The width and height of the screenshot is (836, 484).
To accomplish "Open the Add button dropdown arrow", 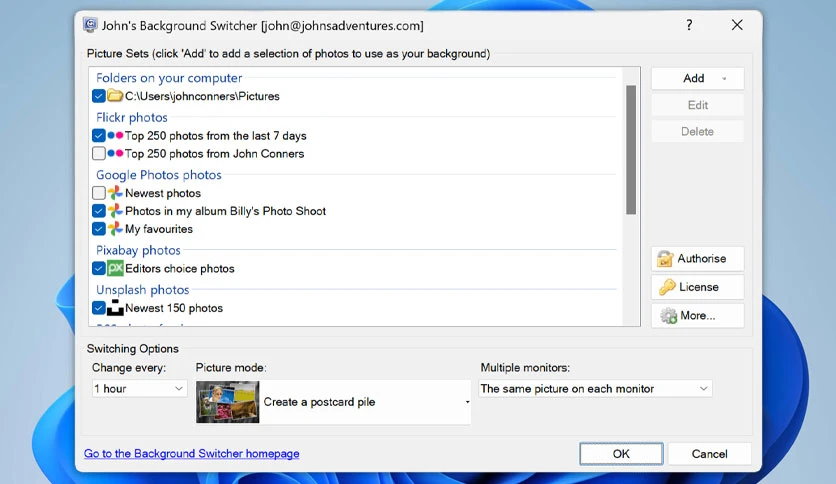I will pos(724,79).
